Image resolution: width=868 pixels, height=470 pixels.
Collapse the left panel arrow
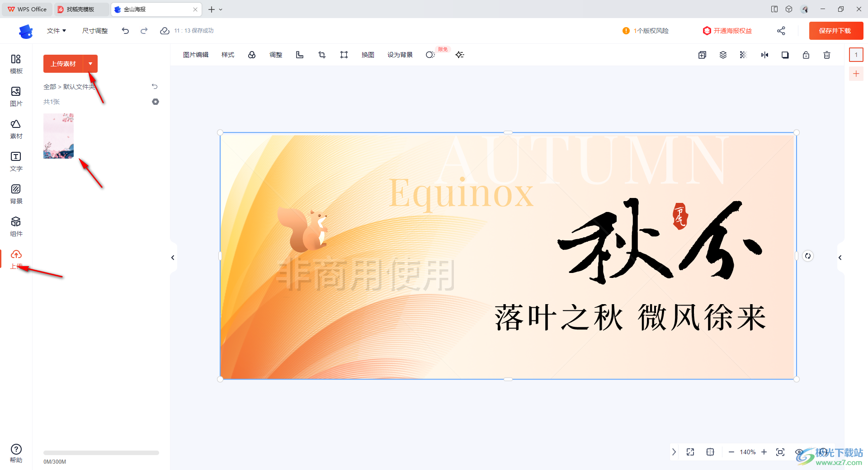[173, 258]
